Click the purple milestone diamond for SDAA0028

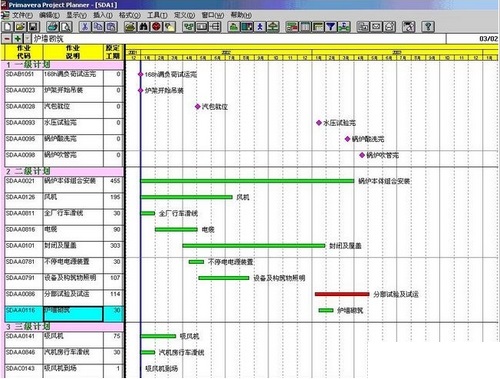click(197, 107)
